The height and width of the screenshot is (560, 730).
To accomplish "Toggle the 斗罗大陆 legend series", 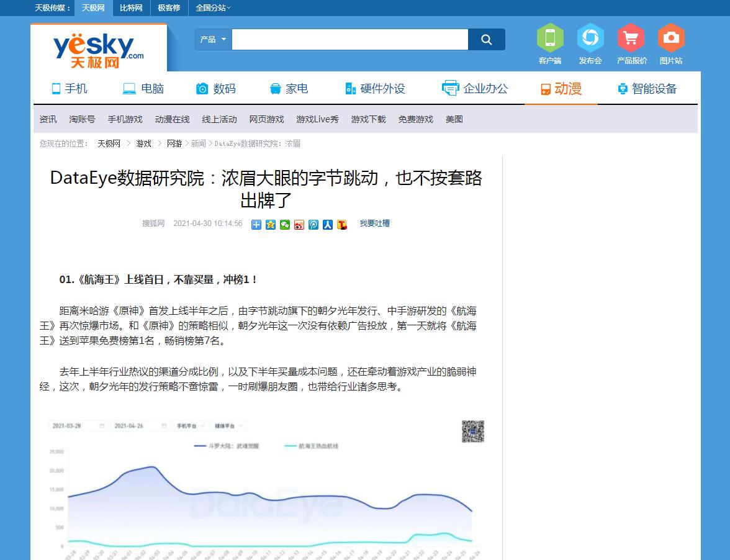I will tap(226, 446).
